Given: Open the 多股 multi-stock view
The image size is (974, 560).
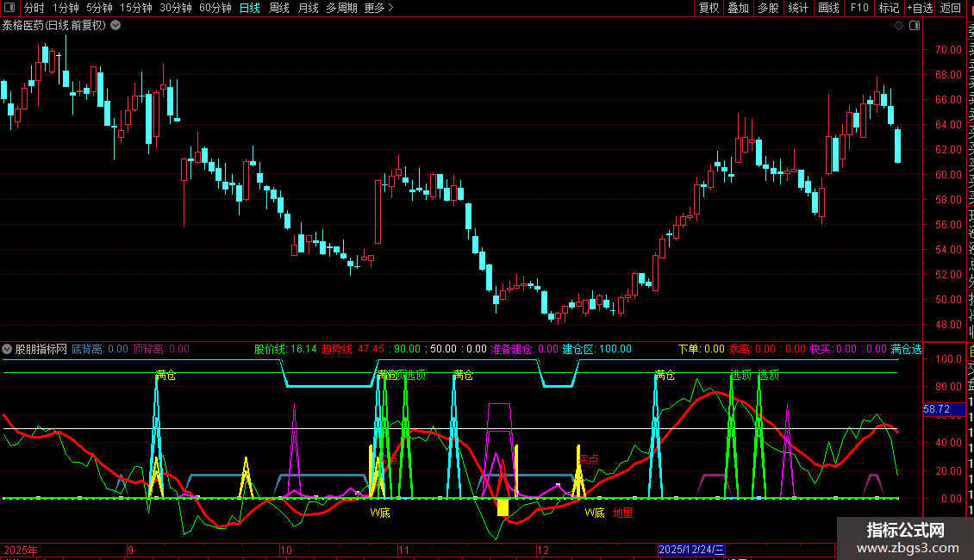Looking at the screenshot, I should pos(768,8).
